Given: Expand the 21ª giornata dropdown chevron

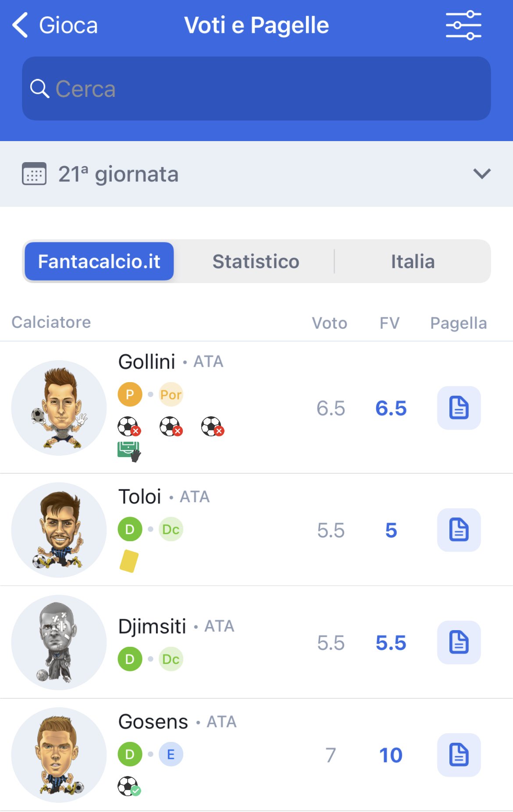Looking at the screenshot, I should tap(482, 174).
